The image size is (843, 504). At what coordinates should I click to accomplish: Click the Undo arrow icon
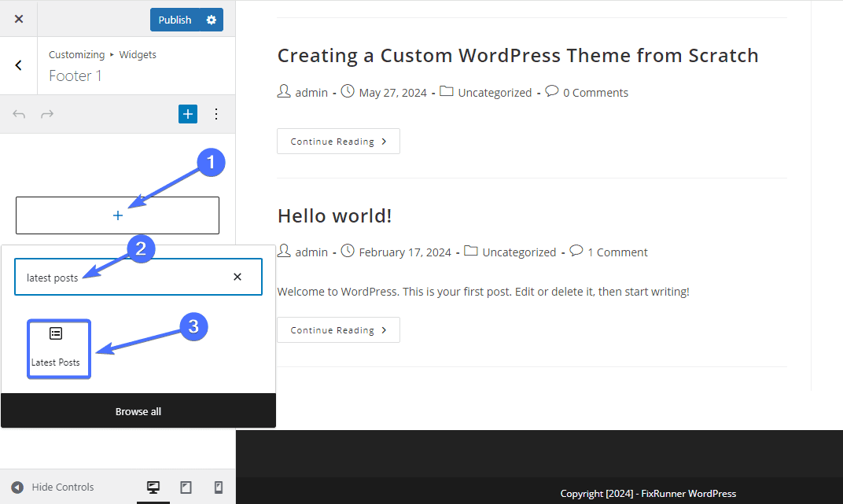point(19,114)
